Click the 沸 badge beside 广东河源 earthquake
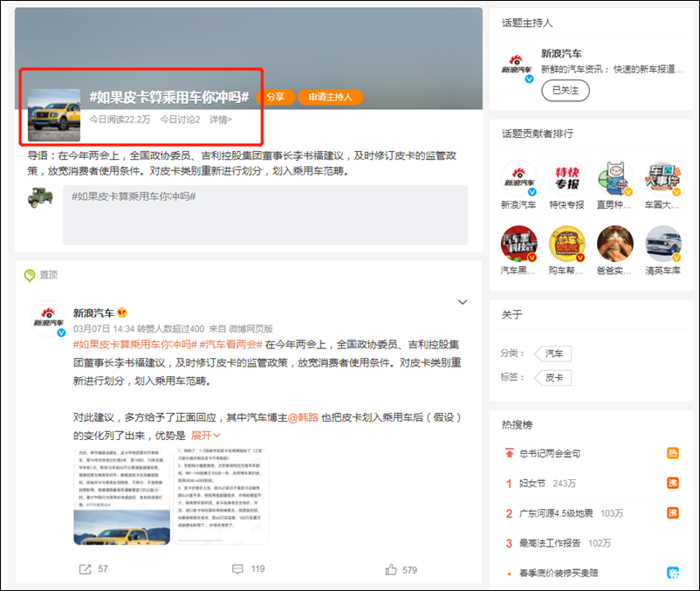Image resolution: width=700 pixels, height=591 pixels. click(672, 513)
